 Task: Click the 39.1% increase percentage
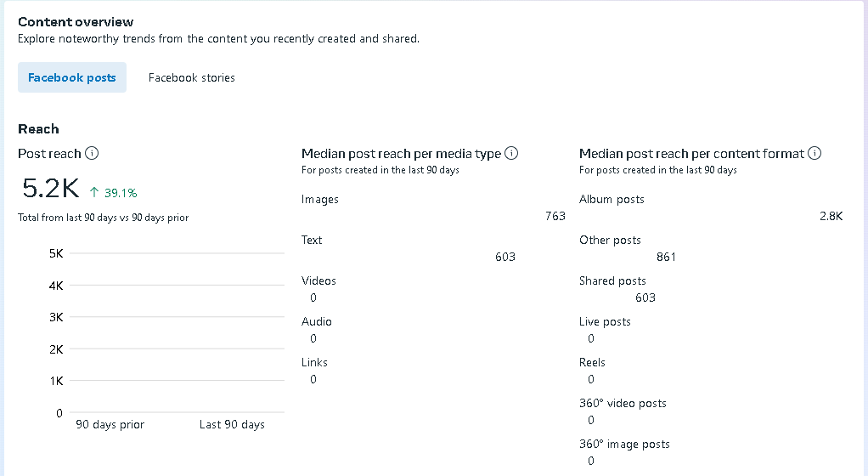(x=121, y=193)
